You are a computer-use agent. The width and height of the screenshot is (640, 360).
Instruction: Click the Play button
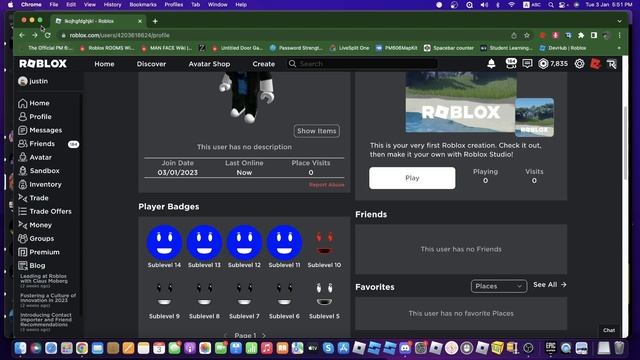412,178
